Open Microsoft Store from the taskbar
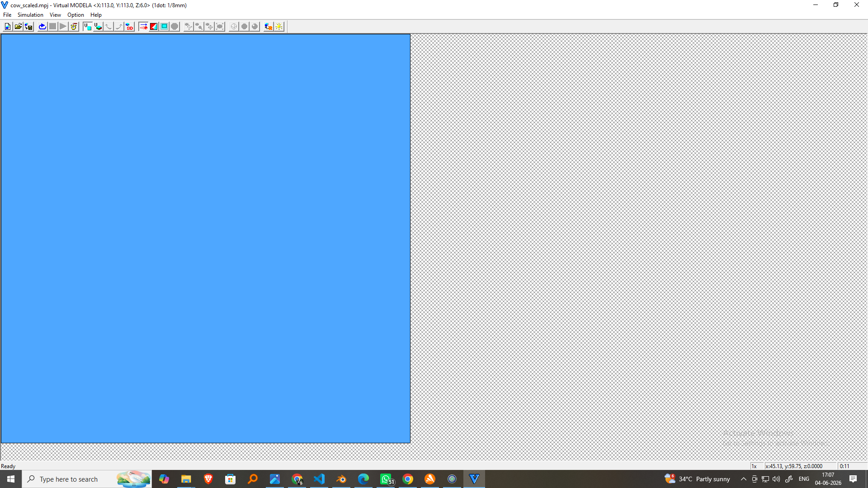This screenshot has height=488, width=868. [x=230, y=479]
